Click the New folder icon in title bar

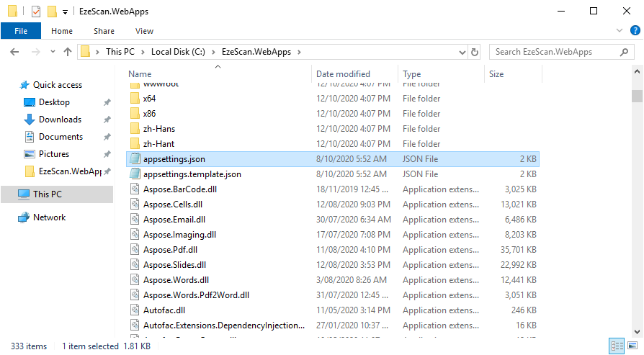click(x=51, y=11)
